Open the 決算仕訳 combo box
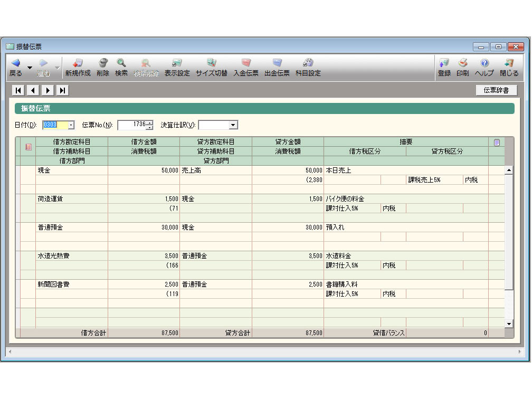Viewport: 532px width, 399px height. coord(233,125)
